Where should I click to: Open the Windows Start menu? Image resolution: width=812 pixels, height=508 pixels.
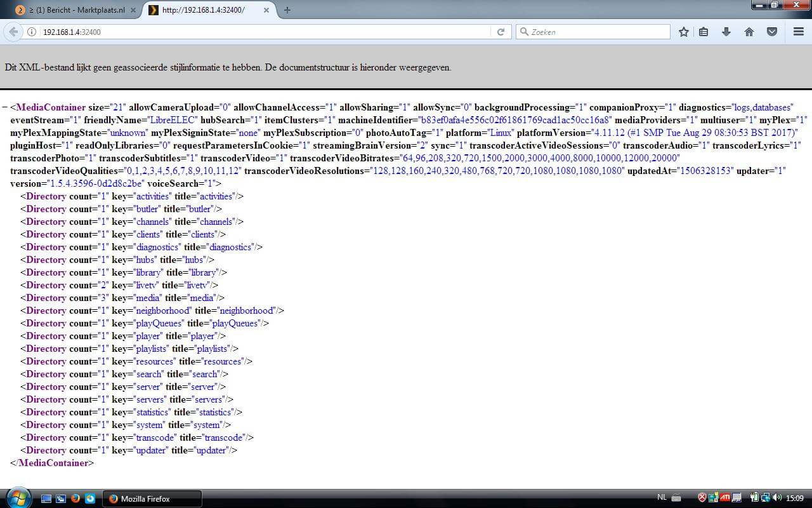(x=17, y=498)
